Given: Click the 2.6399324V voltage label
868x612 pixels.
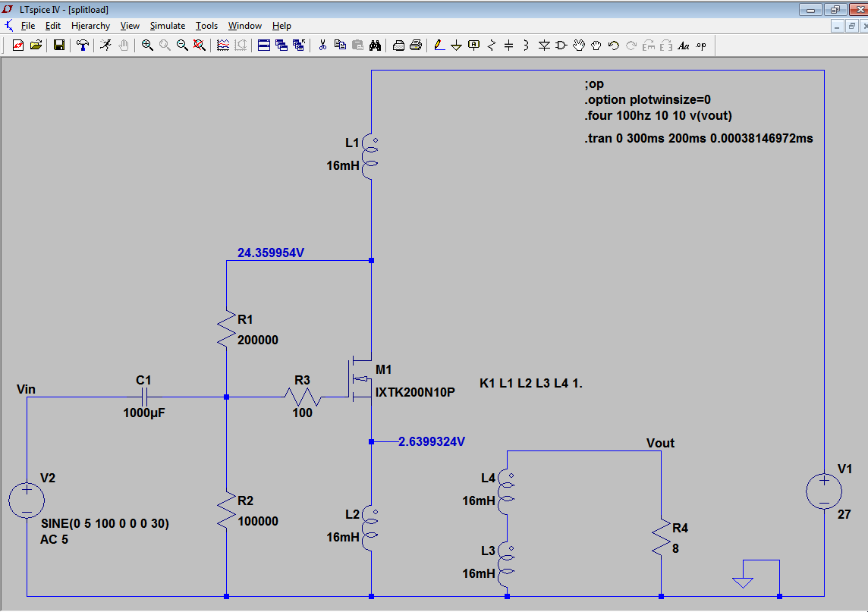Looking at the screenshot, I should pyautogui.click(x=432, y=441).
